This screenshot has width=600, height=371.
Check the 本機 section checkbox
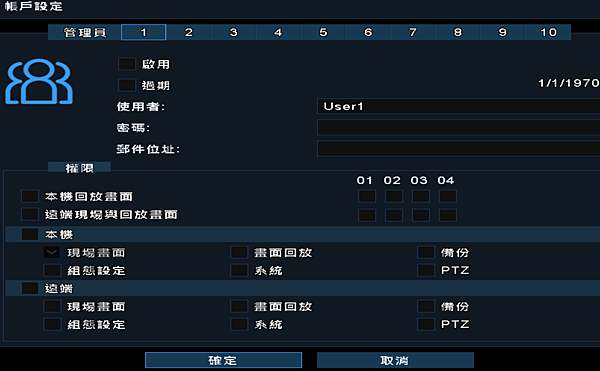[30, 234]
